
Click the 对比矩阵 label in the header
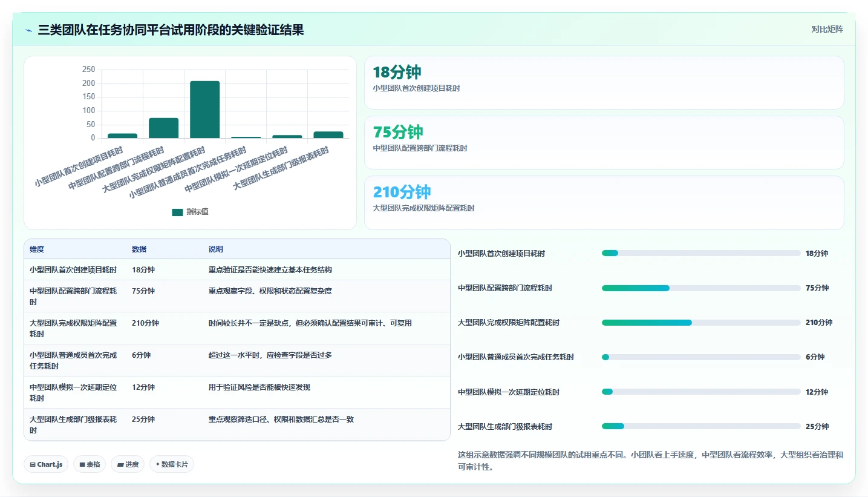[x=827, y=29]
